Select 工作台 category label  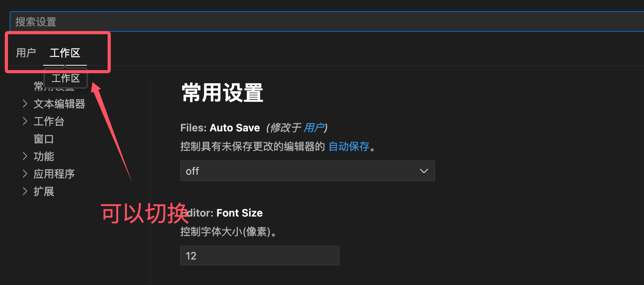click(x=49, y=121)
